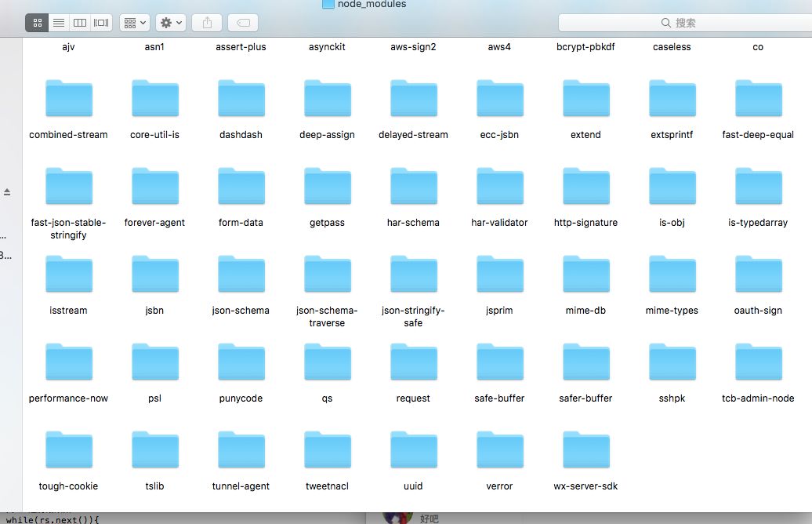Click the ajv folder name
Viewport: 812px width, 524px height.
68,47
